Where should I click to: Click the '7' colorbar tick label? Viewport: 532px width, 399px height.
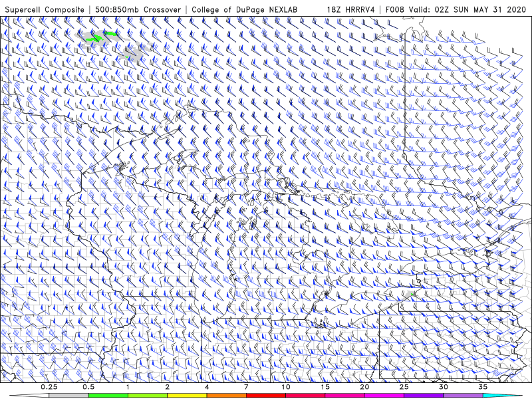tap(246, 387)
